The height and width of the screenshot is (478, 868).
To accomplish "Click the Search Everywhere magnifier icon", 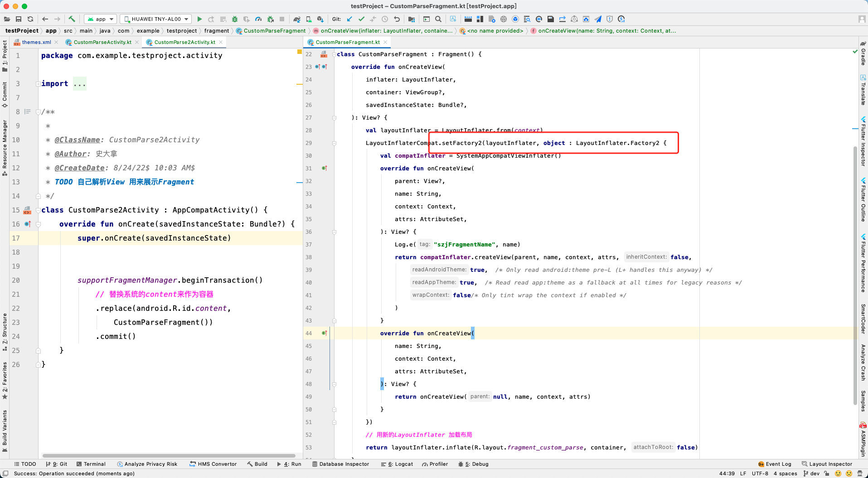I will (x=438, y=19).
